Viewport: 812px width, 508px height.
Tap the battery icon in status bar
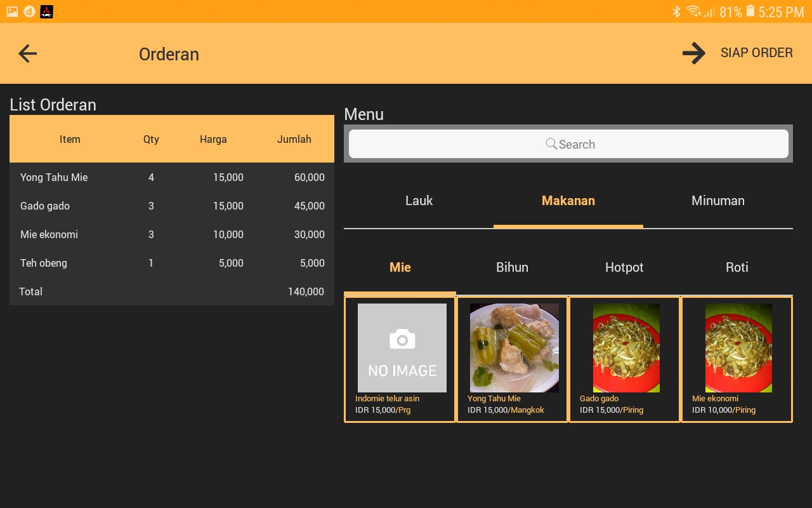coord(750,11)
